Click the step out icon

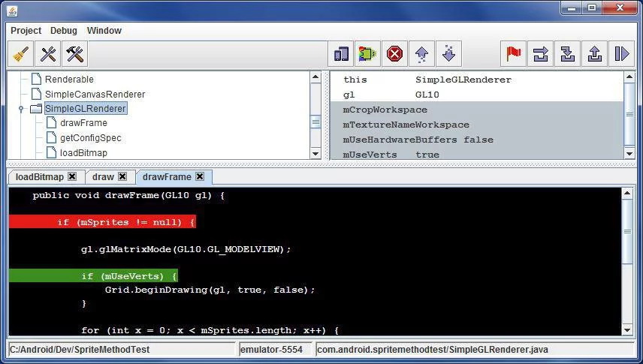(x=595, y=54)
